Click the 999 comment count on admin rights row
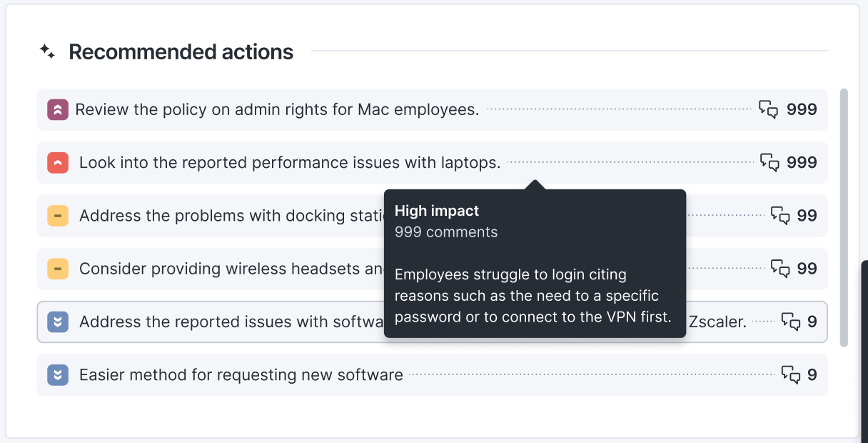 click(802, 109)
